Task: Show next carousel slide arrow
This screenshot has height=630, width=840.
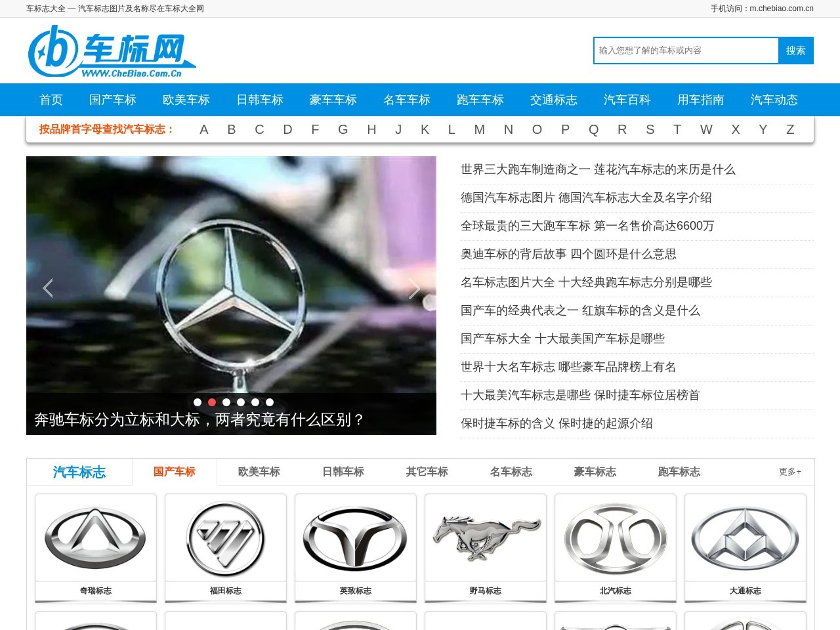Action: (414, 288)
